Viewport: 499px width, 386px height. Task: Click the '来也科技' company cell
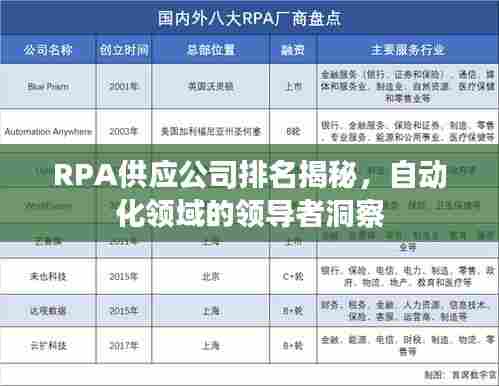click(48, 276)
